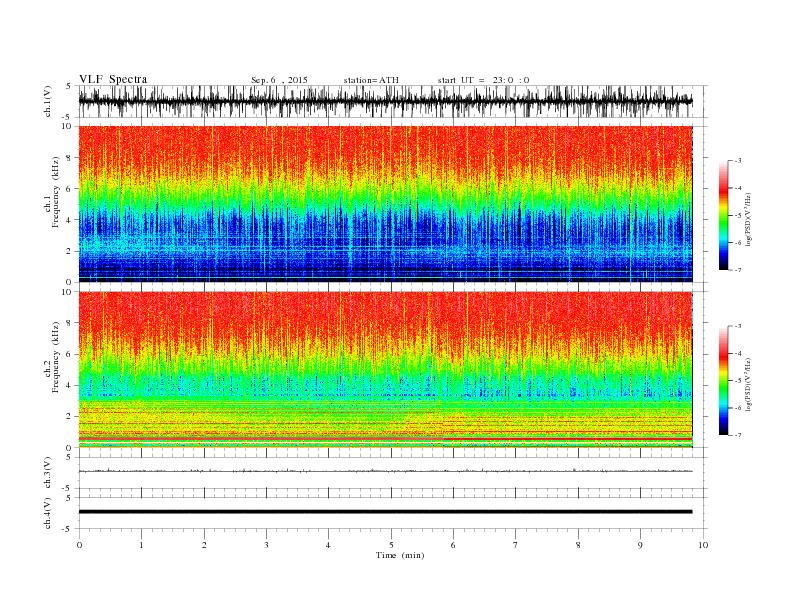Click the "-4" label on ch.2 color bar
The width and height of the screenshot is (792, 612).
coord(738,353)
